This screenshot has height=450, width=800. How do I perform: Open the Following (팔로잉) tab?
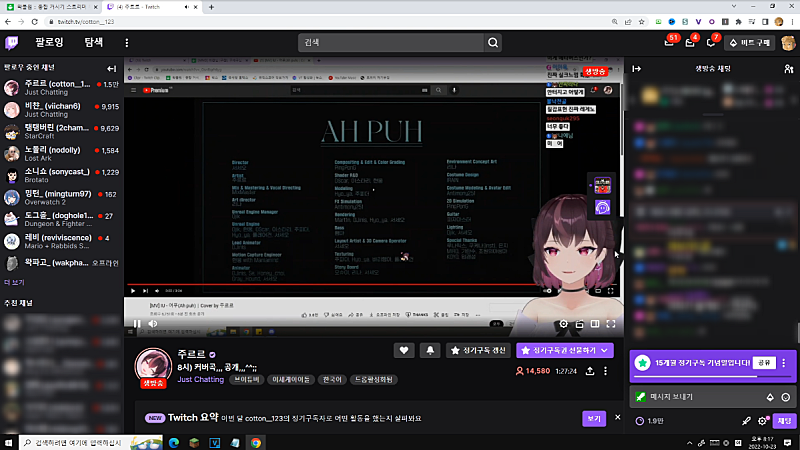pyautogui.click(x=49, y=42)
